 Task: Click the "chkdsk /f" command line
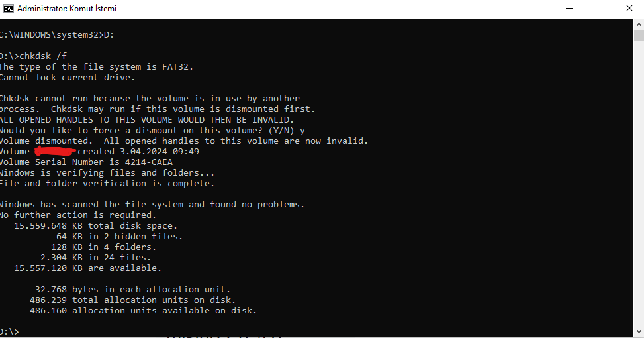42,56
